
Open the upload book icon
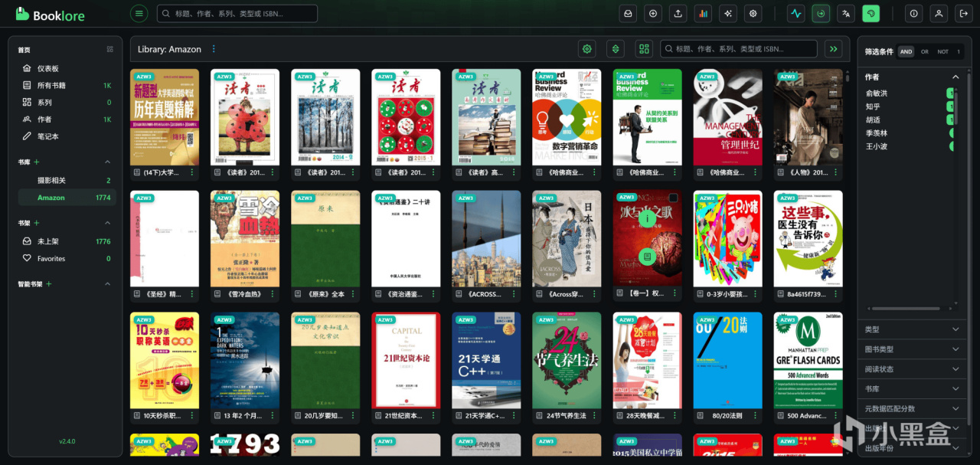pyautogui.click(x=678, y=13)
